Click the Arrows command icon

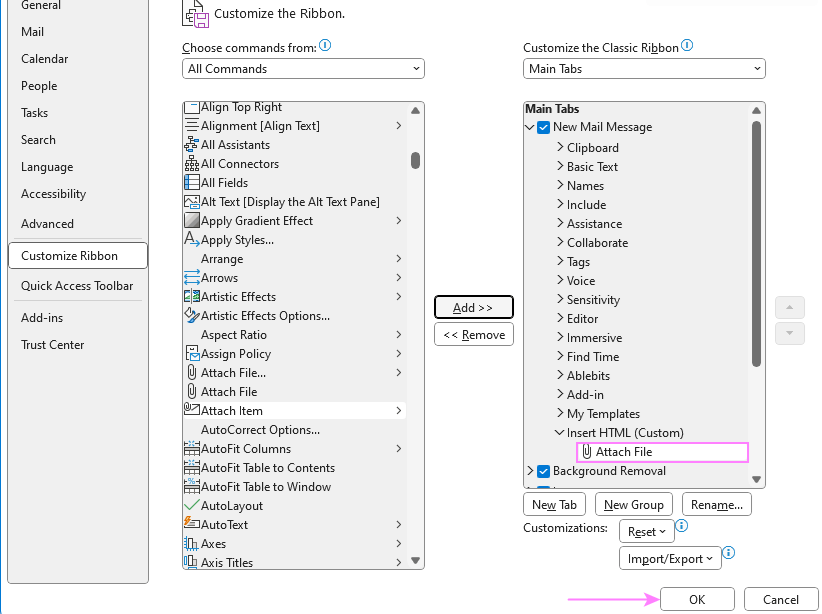point(190,277)
